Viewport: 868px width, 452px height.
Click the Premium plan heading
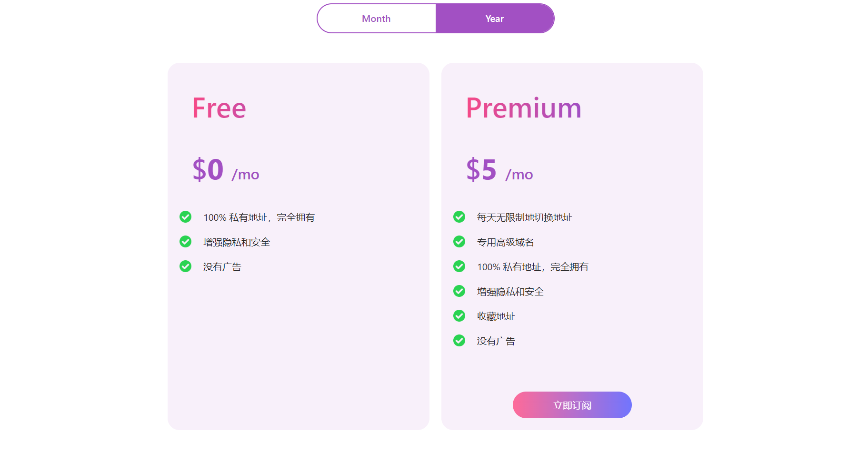click(523, 108)
